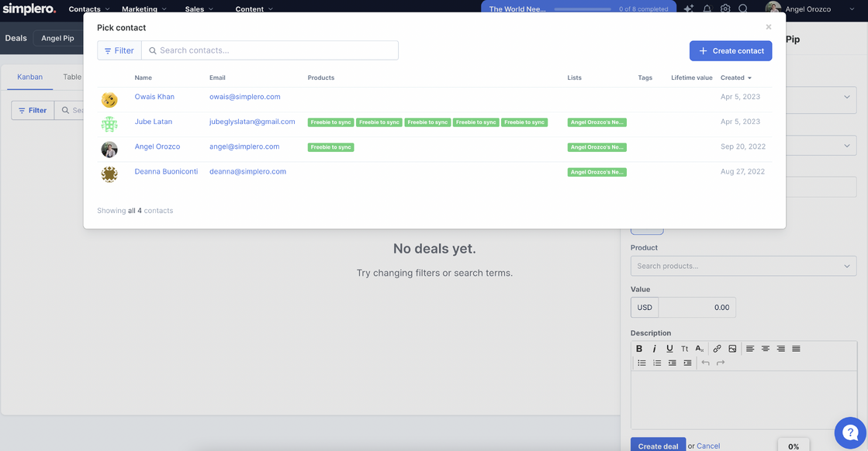
Task: Click the insert link icon
Action: click(717, 349)
